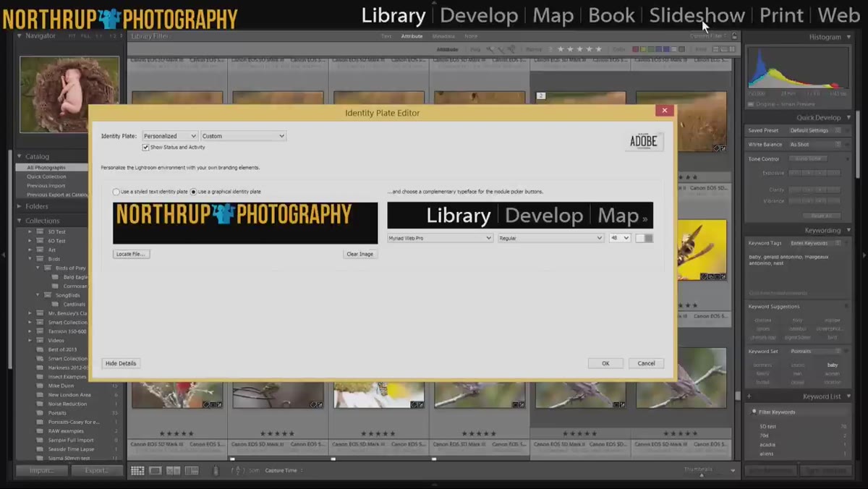Open the White Balance As Shot dropdown
The width and height of the screenshot is (868, 489).
(815, 145)
